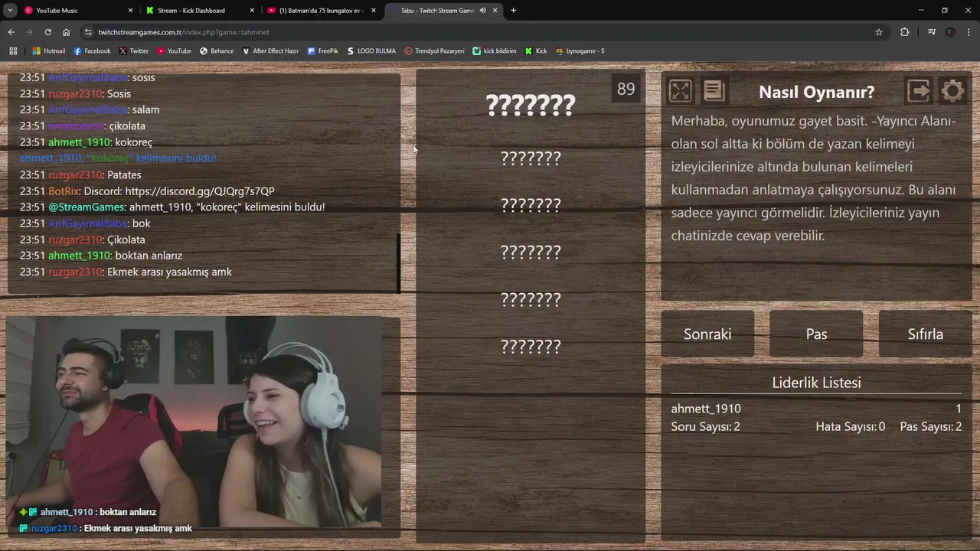Screen dimensions: 980x551
Task: Click the Pas Sayısı: 2 stat
Action: tap(931, 426)
